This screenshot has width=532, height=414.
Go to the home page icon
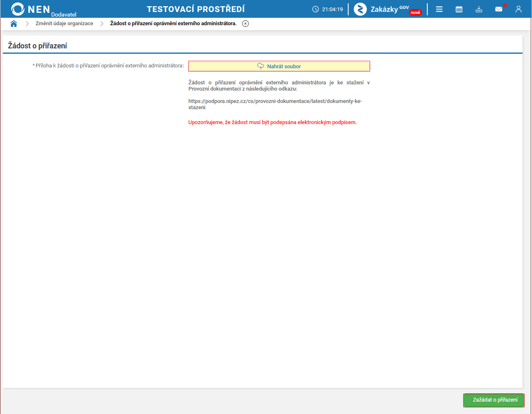[14, 24]
